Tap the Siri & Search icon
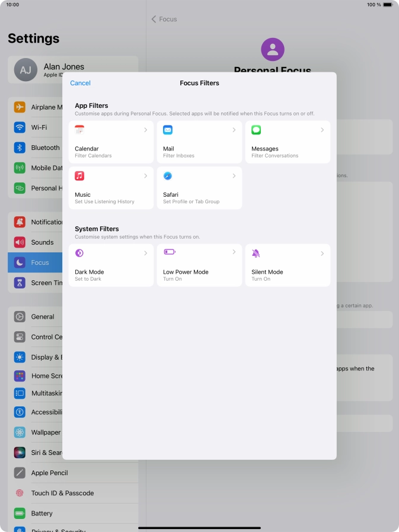 (20, 453)
